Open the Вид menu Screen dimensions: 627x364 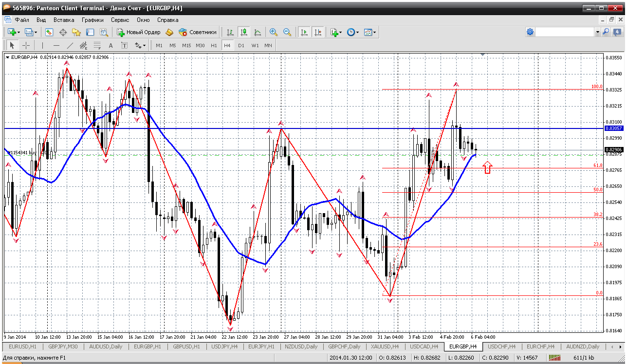pyautogui.click(x=41, y=20)
